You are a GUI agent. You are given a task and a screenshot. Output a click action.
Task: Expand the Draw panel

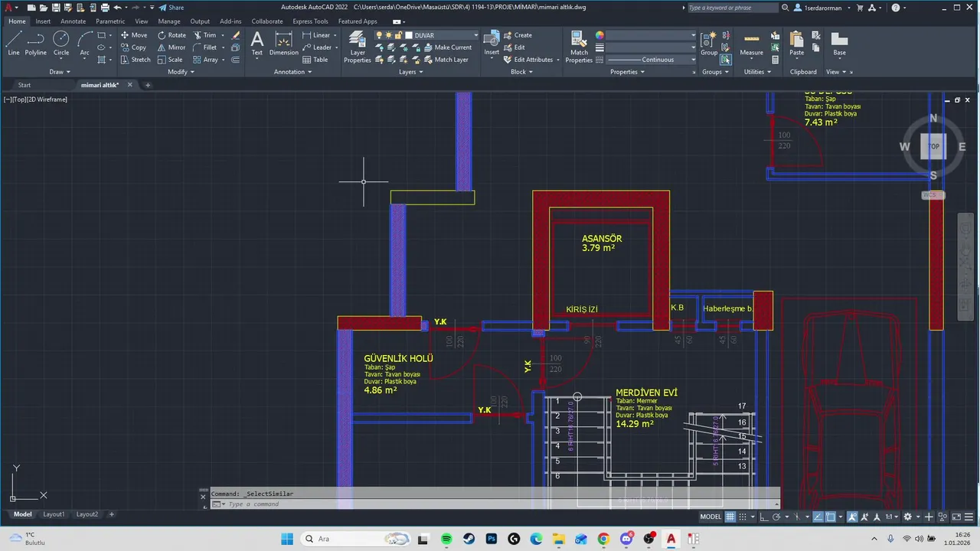click(60, 72)
